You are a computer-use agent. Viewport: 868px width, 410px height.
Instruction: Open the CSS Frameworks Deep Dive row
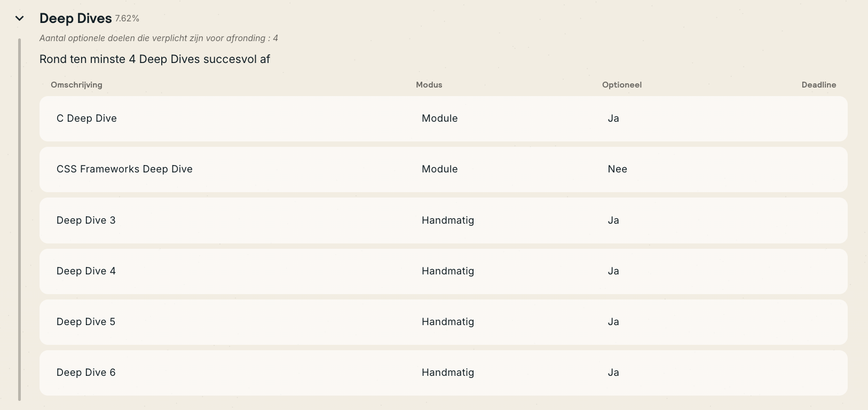coord(124,169)
